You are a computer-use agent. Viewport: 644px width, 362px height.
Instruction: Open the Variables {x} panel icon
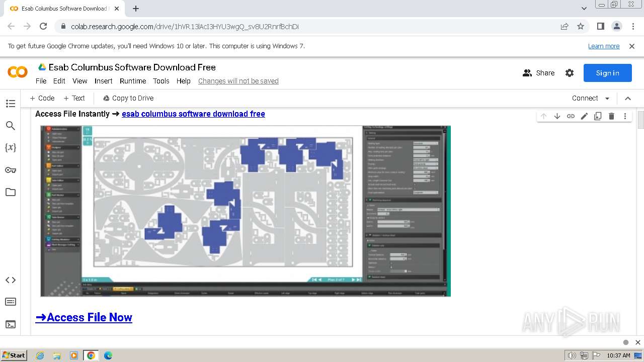[11, 147]
